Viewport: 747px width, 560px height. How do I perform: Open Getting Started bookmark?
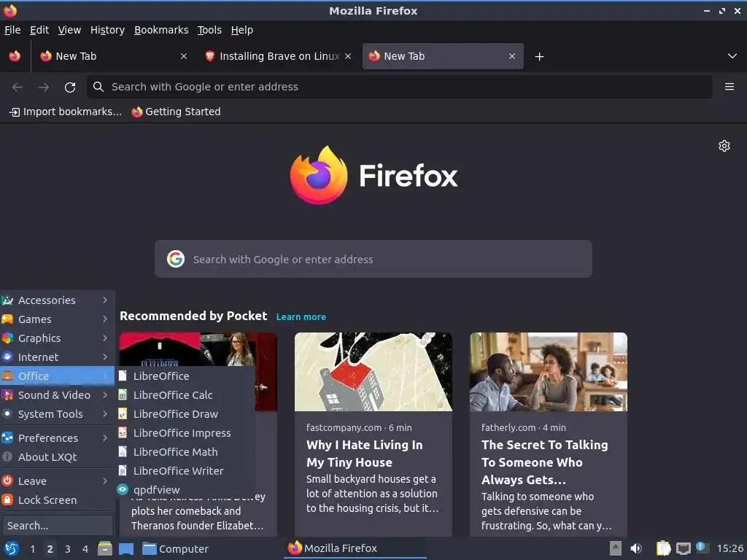coord(177,112)
